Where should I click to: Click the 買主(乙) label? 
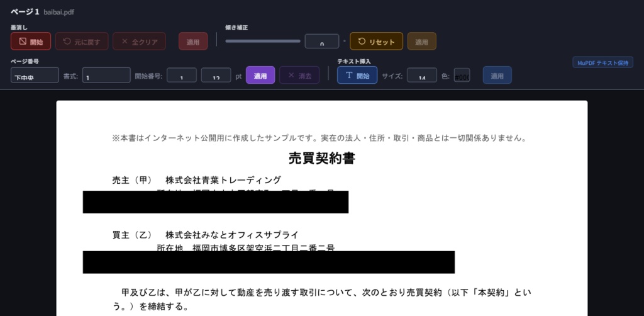132,235
